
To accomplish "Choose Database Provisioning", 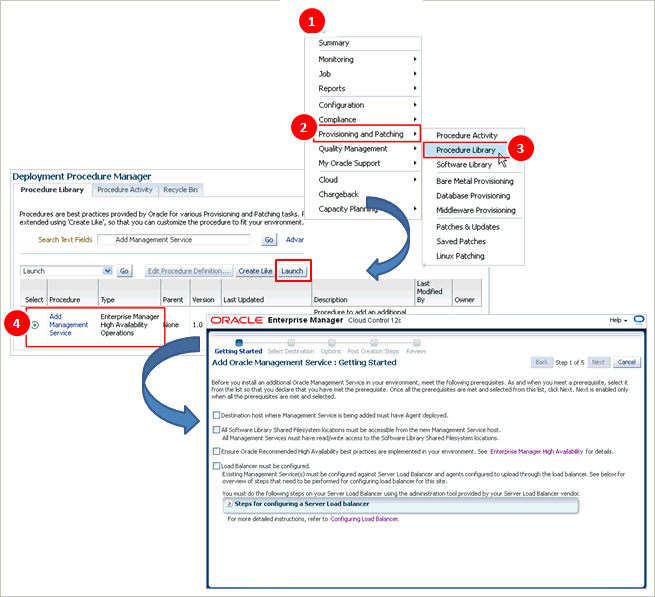I will point(473,196).
